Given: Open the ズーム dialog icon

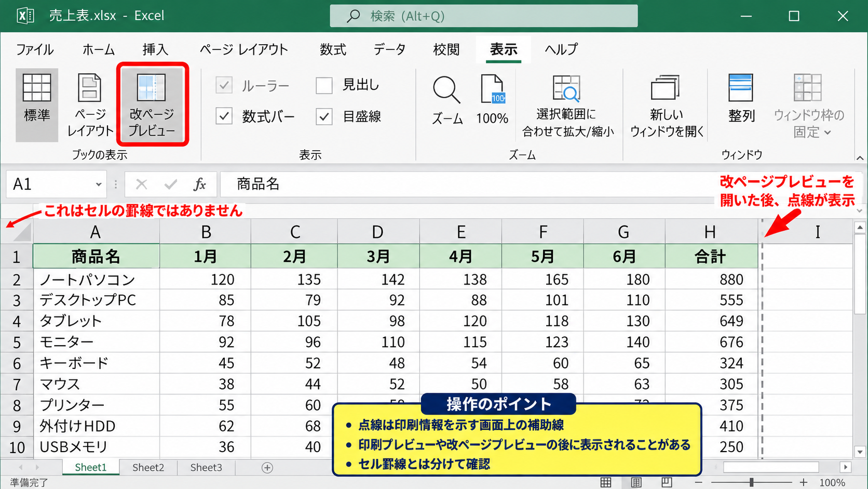Looking at the screenshot, I should (x=447, y=101).
